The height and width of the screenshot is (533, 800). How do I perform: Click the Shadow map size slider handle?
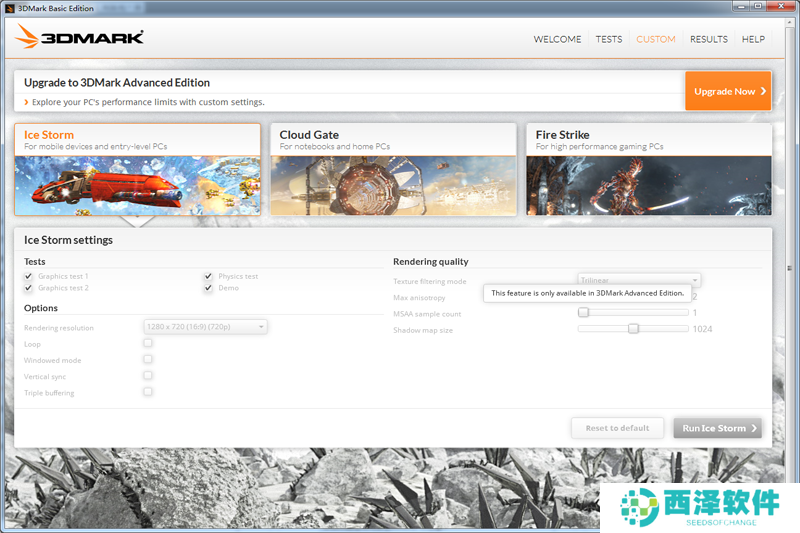633,329
